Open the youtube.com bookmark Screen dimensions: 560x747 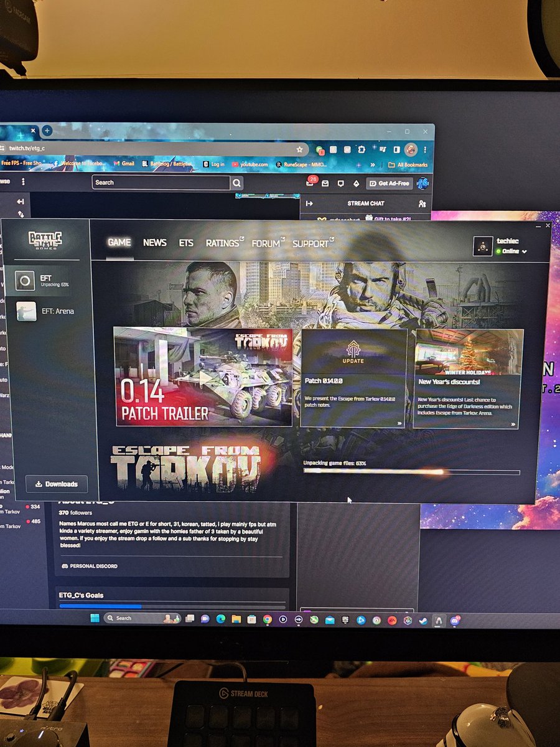coord(250,164)
